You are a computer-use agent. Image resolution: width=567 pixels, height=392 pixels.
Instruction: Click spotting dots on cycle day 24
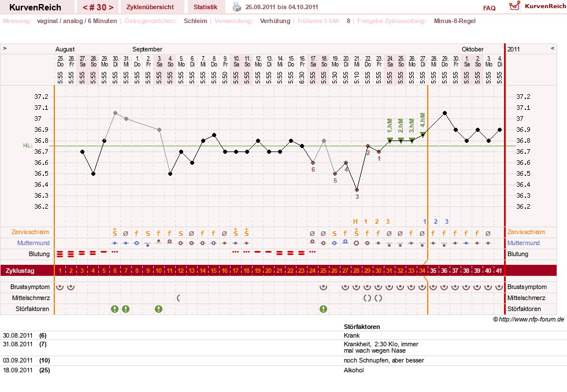[313, 252]
